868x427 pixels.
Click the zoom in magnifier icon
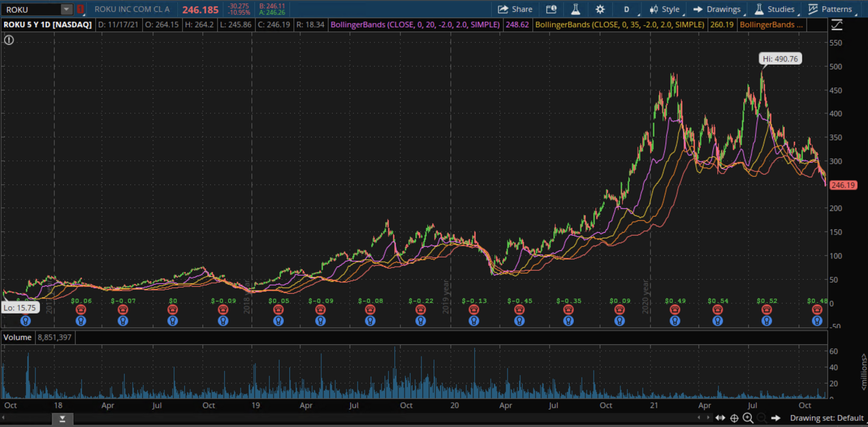tap(748, 418)
